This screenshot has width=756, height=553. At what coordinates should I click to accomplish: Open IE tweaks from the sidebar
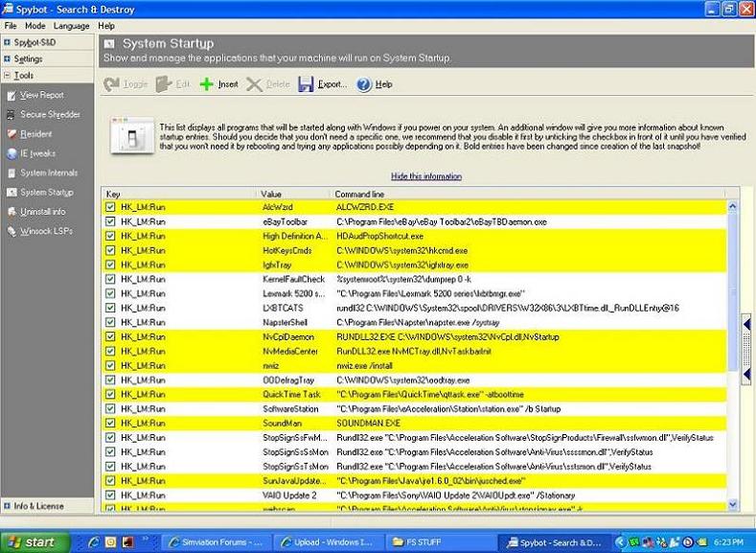point(37,153)
